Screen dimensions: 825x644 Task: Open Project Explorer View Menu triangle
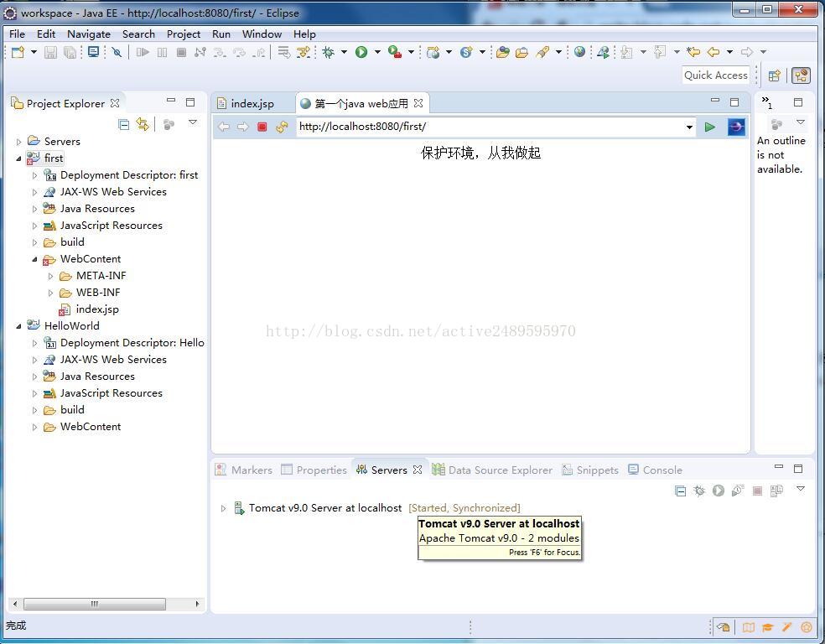(193, 122)
